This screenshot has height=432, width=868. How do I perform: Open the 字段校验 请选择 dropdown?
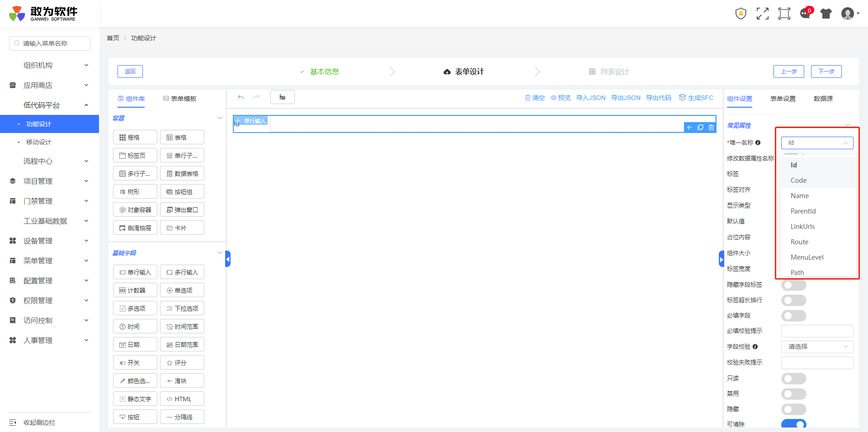817,347
